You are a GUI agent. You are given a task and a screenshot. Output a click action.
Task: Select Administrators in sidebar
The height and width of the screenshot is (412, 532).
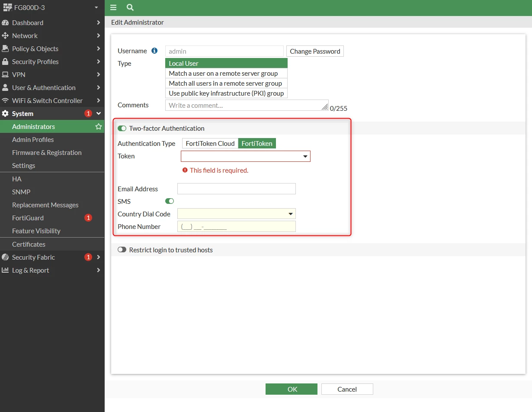click(x=52, y=126)
